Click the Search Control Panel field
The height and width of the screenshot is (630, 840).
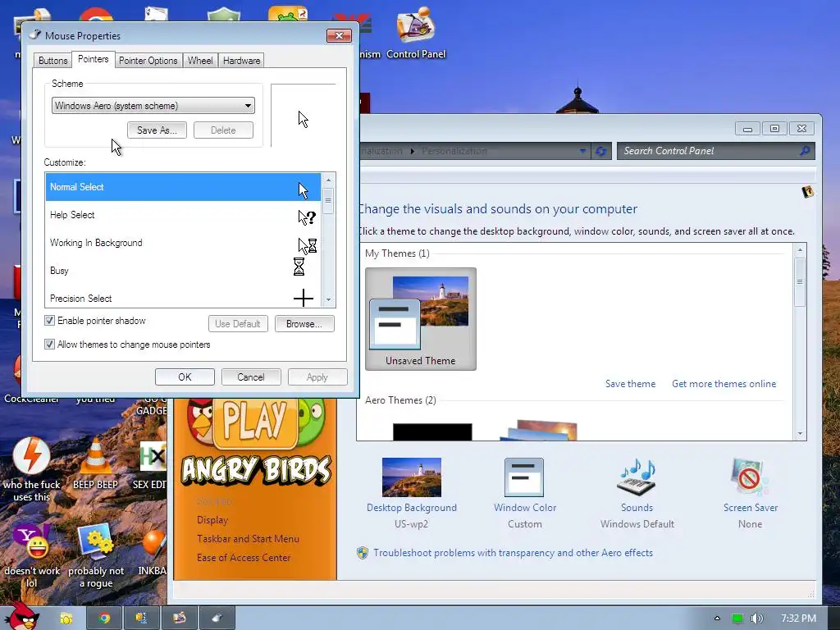click(715, 151)
